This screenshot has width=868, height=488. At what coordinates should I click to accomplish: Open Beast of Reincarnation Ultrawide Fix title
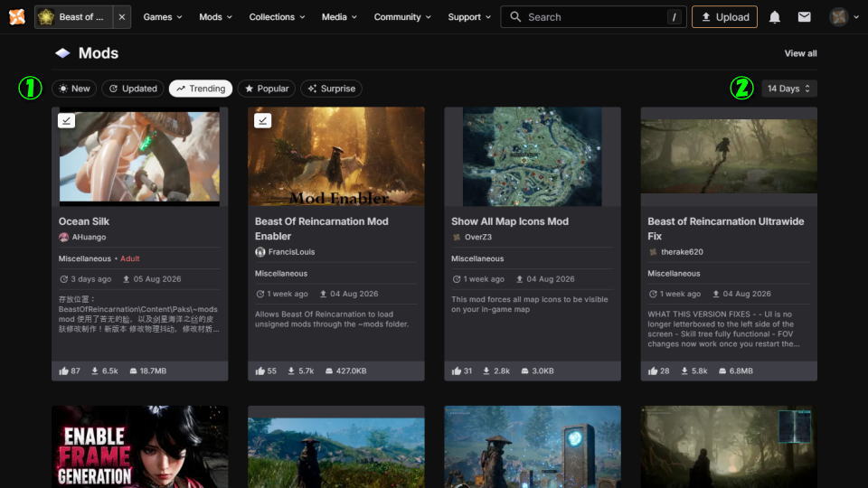[x=726, y=229]
